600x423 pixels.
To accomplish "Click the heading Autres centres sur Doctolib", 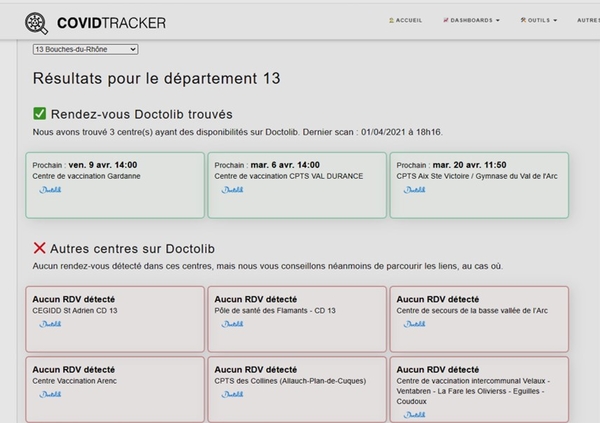I will click(132, 249).
